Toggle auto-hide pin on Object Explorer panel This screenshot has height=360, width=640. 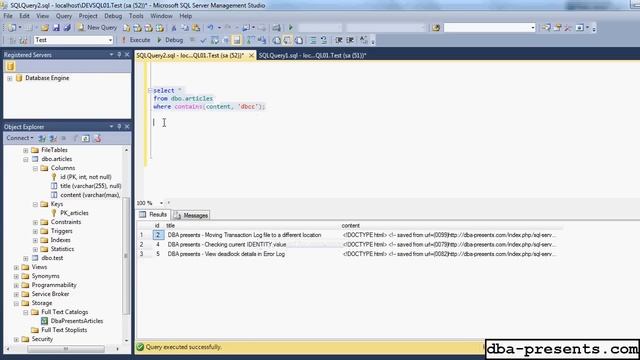click(x=119, y=127)
